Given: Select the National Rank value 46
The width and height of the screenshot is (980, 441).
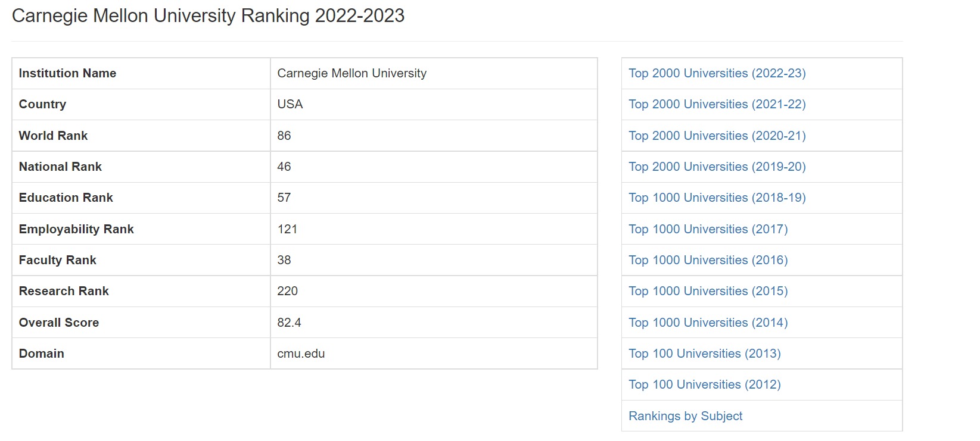Looking at the screenshot, I should point(434,167).
